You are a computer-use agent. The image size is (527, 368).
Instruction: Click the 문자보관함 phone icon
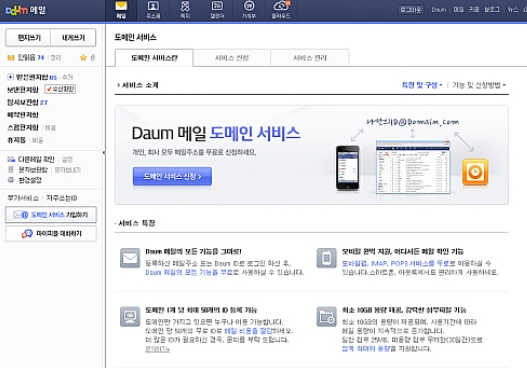tap(11, 169)
